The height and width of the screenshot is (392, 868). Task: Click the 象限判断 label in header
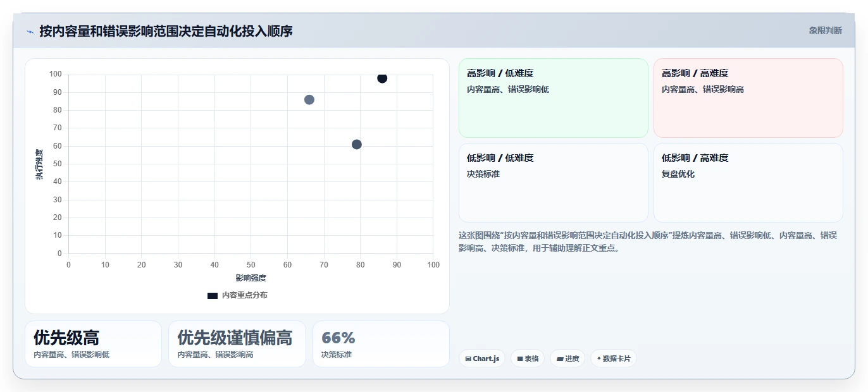(x=825, y=30)
